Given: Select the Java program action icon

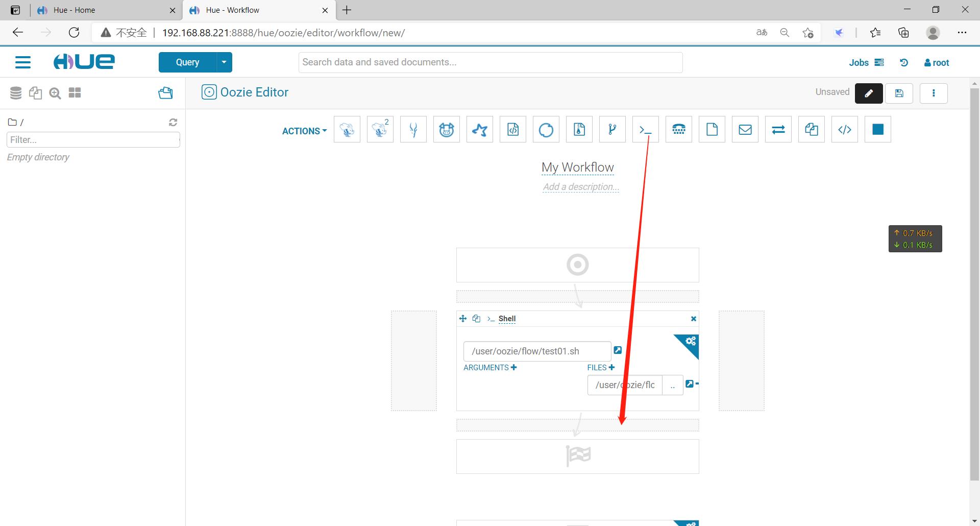Looking at the screenshot, I should point(513,130).
